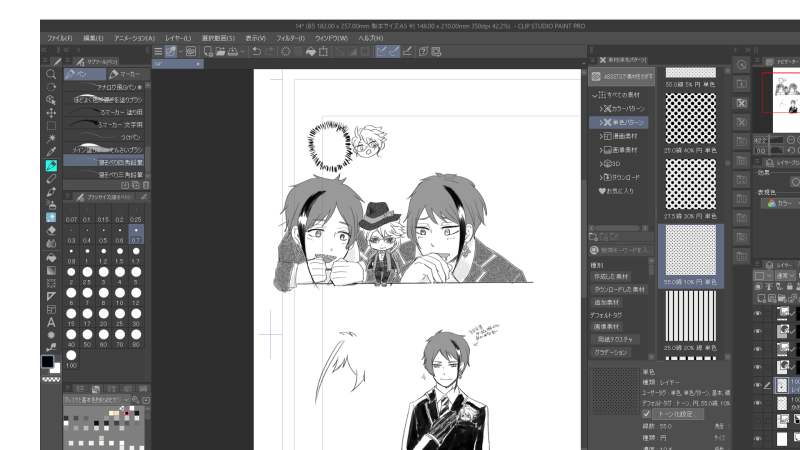
Task: Select the Gradient tool
Action: click(51, 270)
